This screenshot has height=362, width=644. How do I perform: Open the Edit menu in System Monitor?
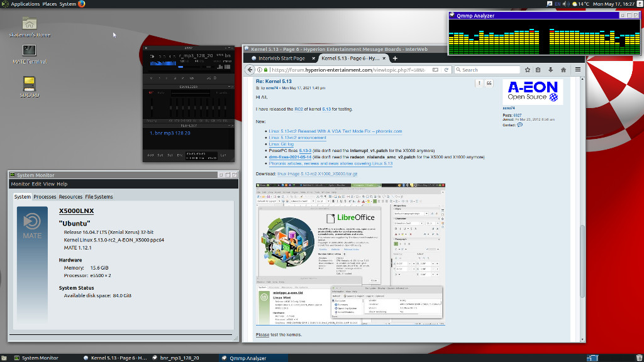[36, 184]
